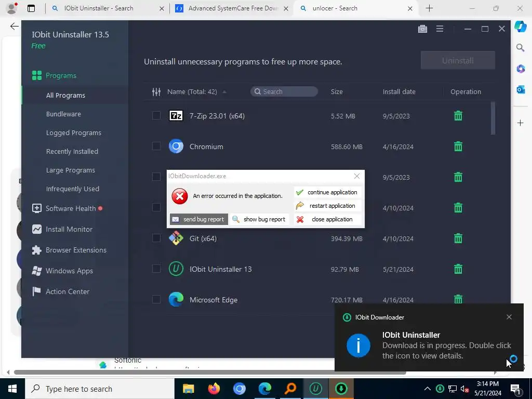Image resolution: width=532 pixels, height=399 pixels.
Task: Tick the checkbox for Git (x64)
Action: (156, 238)
